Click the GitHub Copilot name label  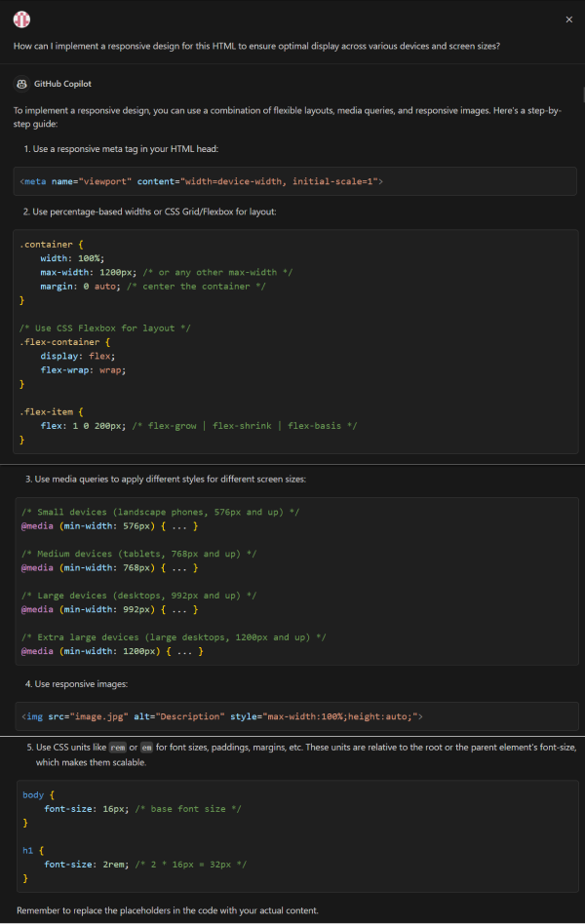[x=62, y=85]
